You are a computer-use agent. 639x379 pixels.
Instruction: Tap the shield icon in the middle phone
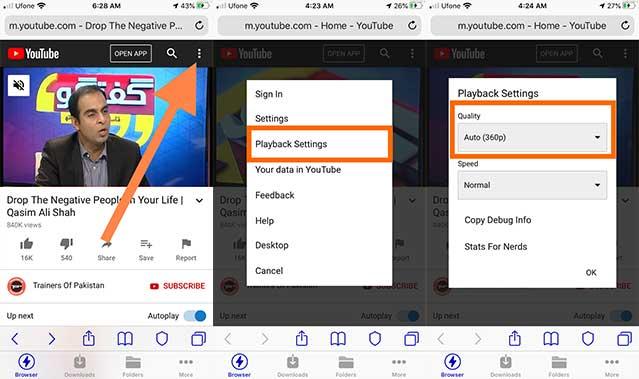pos(375,339)
